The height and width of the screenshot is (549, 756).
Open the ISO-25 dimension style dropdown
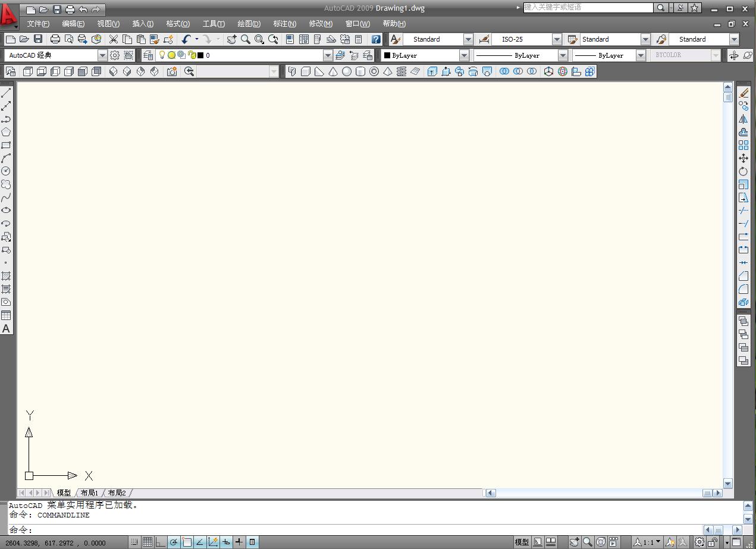(557, 39)
